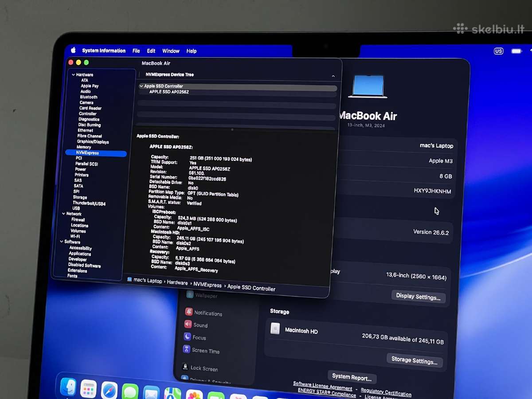
Task: Click the serial number HXY9JHKNHM
Action: [432, 191]
